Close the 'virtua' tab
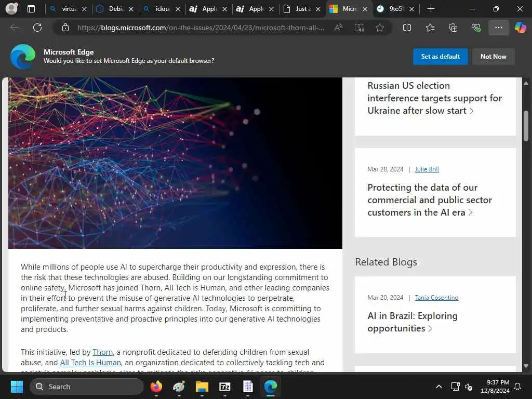 (84, 9)
